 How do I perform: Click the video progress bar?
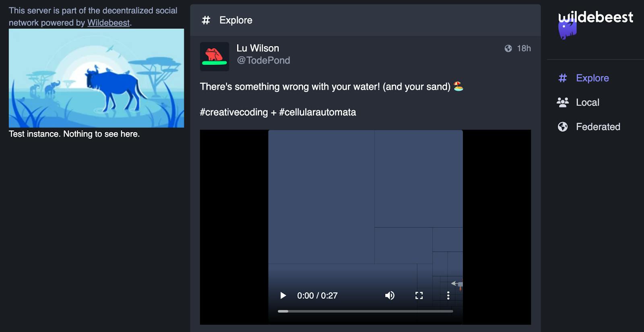[365, 311]
